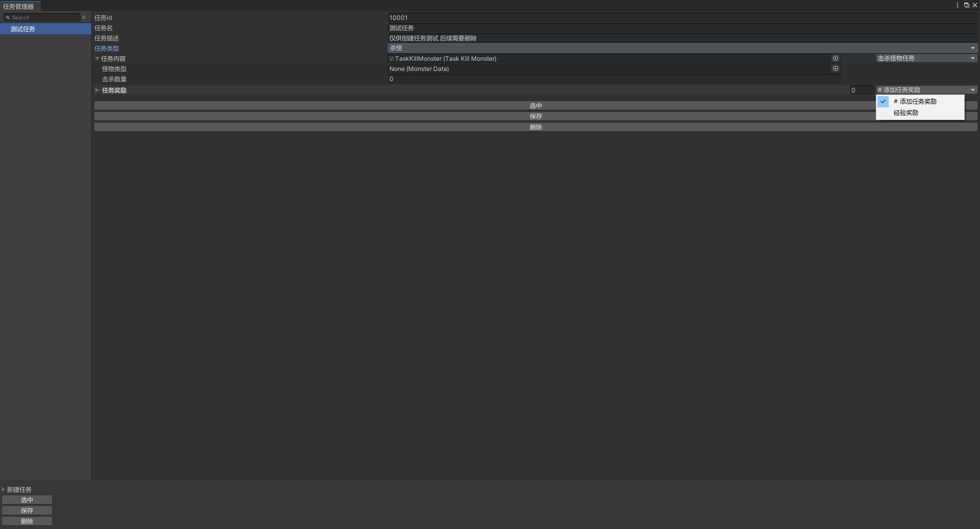Edit the 任务名 field 测试任务
980x529 pixels.
tap(682, 28)
